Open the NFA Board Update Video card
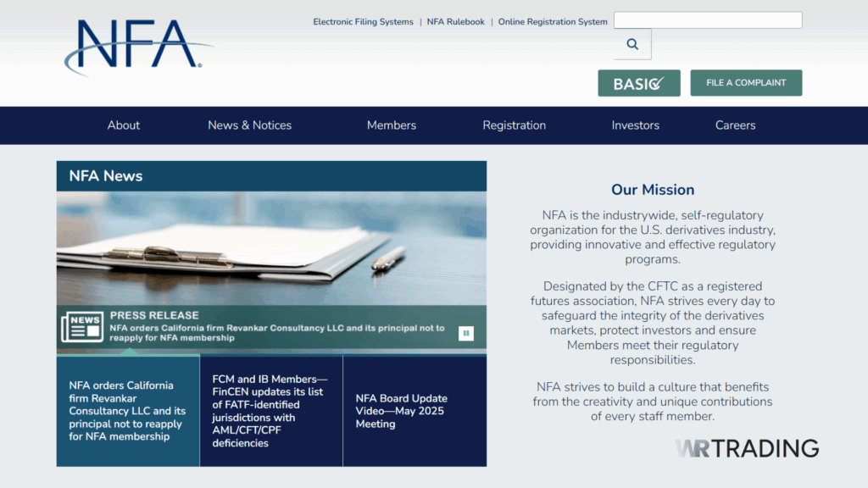 [415, 410]
